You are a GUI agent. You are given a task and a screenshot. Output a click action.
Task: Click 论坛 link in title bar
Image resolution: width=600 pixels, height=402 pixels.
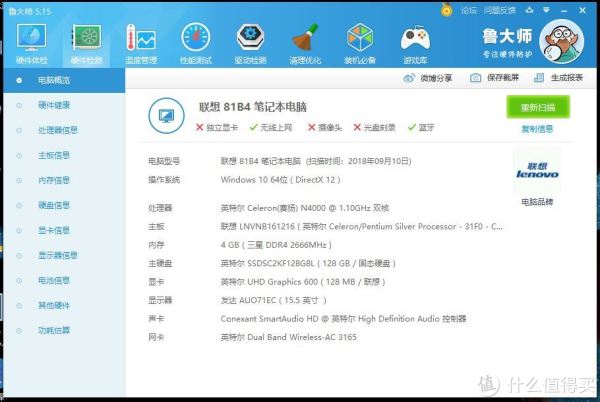pos(469,10)
